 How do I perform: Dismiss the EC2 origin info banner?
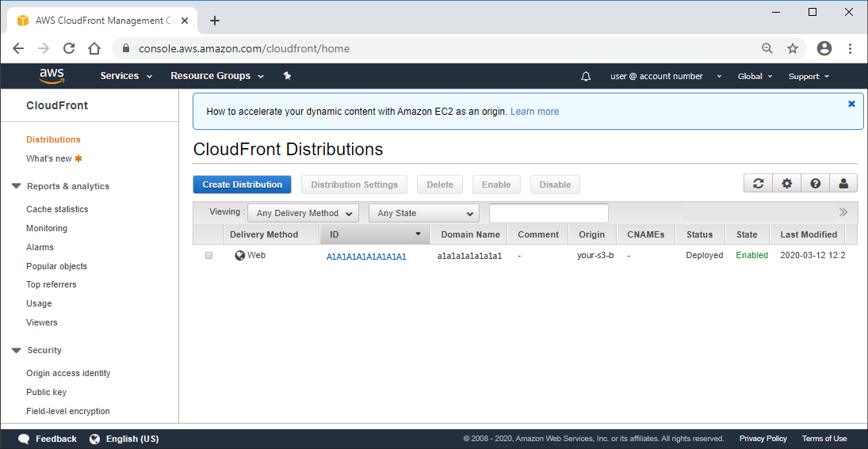[851, 104]
